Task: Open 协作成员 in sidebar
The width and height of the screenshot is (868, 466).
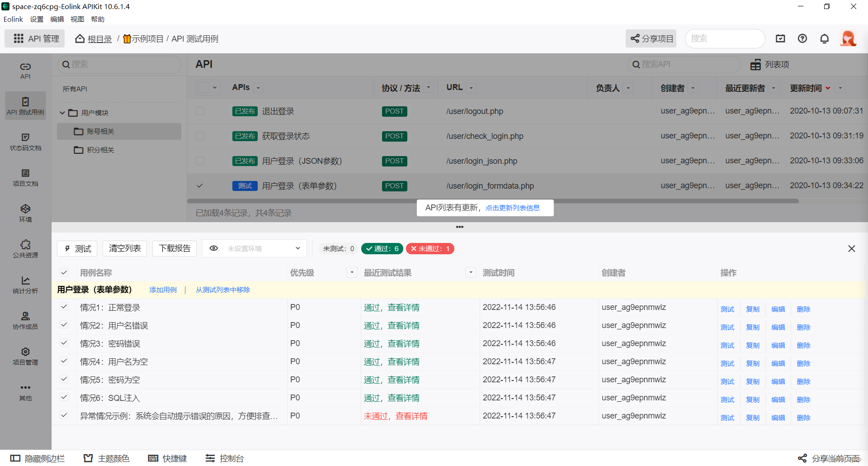Action: click(25, 321)
